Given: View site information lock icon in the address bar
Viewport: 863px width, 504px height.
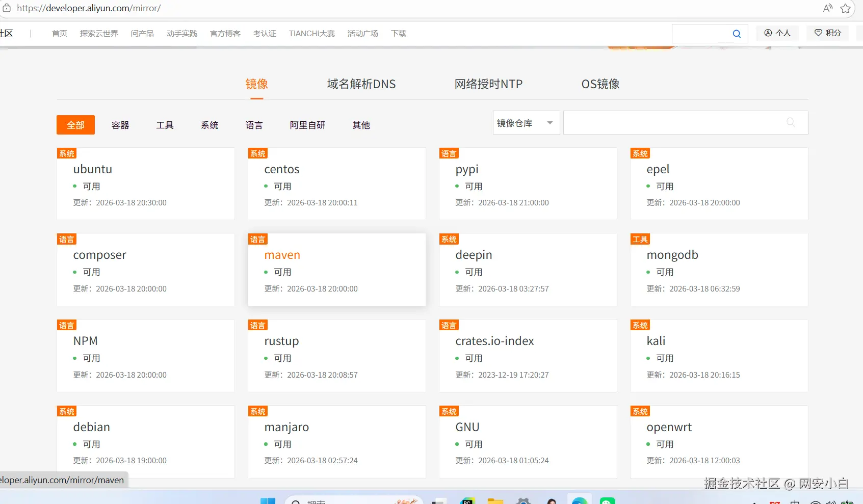Looking at the screenshot, I should pos(7,8).
